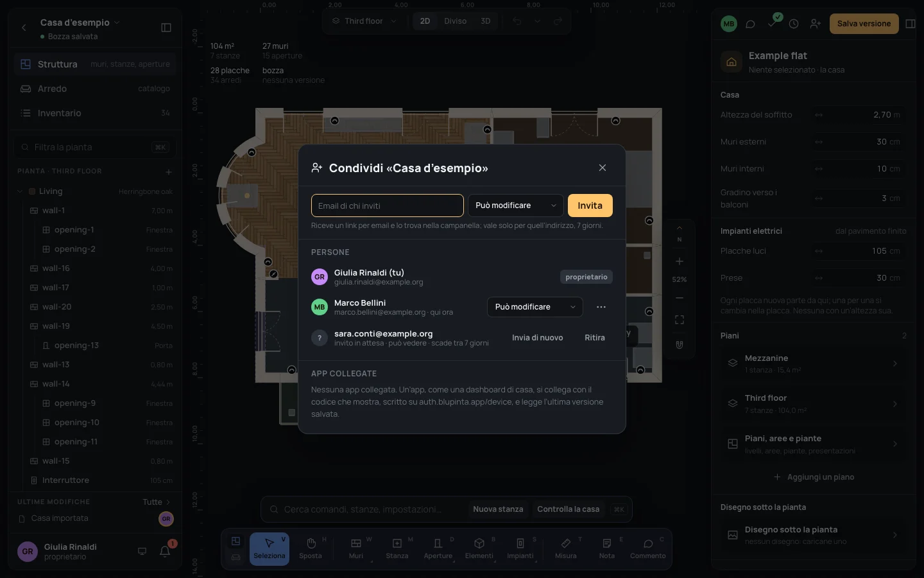Pick the Misura ruler tool
Image resolution: width=924 pixels, height=578 pixels.
click(566, 549)
